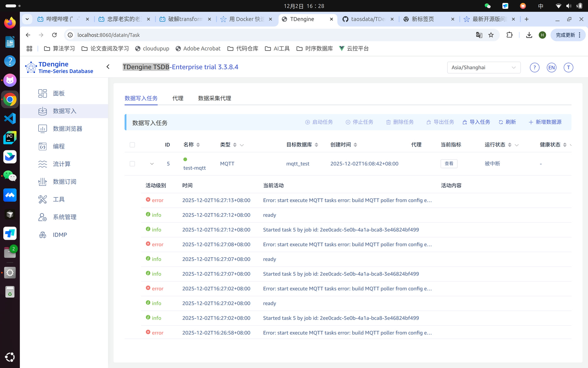Image resolution: width=588 pixels, height=368 pixels.
Task: Click 查看 button for current metrics
Action: (x=449, y=164)
